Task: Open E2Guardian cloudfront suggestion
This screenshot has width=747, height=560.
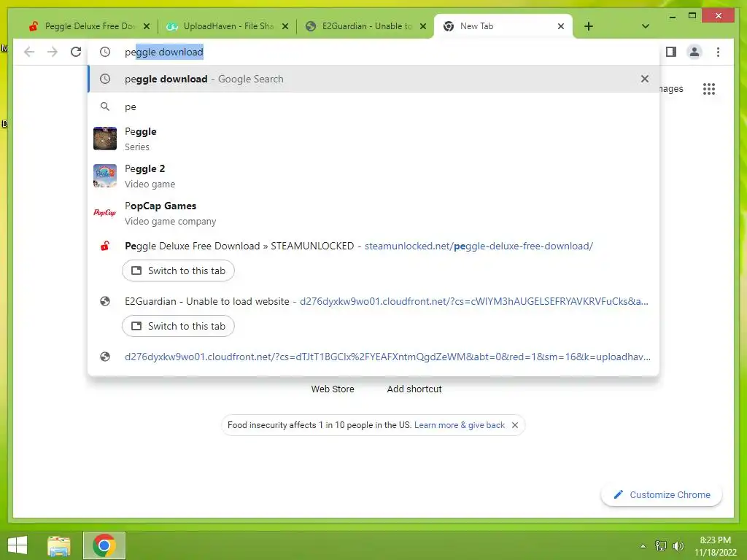Action: pos(373,301)
